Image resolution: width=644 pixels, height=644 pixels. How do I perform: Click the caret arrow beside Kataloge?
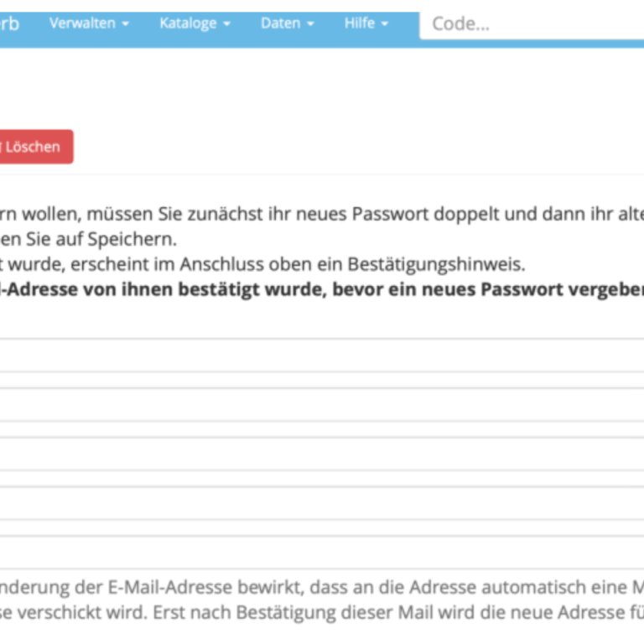pos(226,24)
